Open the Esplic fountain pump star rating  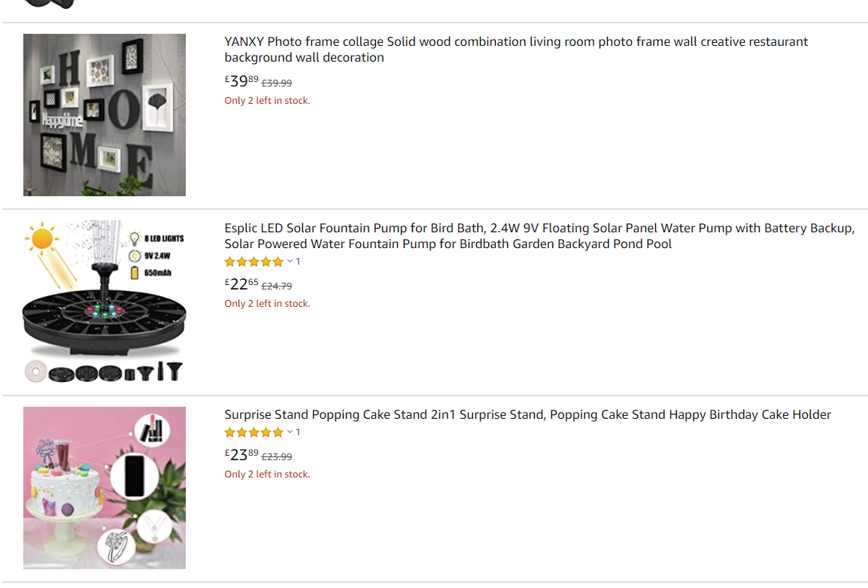[253, 262]
